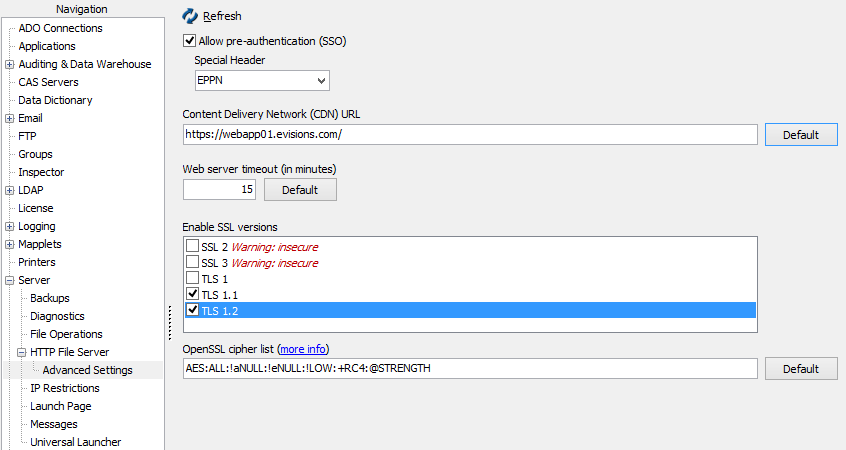Uncheck the TLS 1.2 checkbox
Viewport: 846px width, 450px height.
(192, 310)
